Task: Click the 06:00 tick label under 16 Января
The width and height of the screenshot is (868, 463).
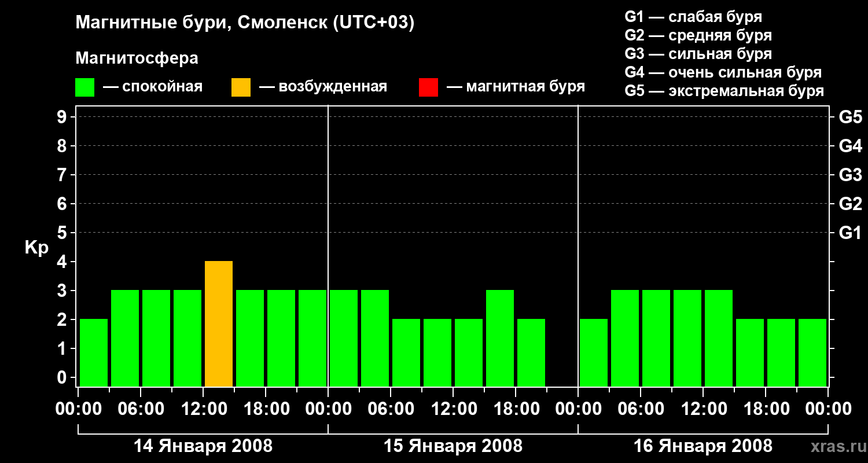Action: [641, 409]
